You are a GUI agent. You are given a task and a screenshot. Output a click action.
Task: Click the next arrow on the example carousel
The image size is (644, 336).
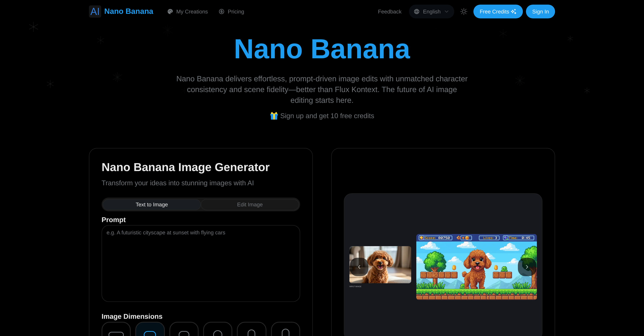click(x=527, y=267)
